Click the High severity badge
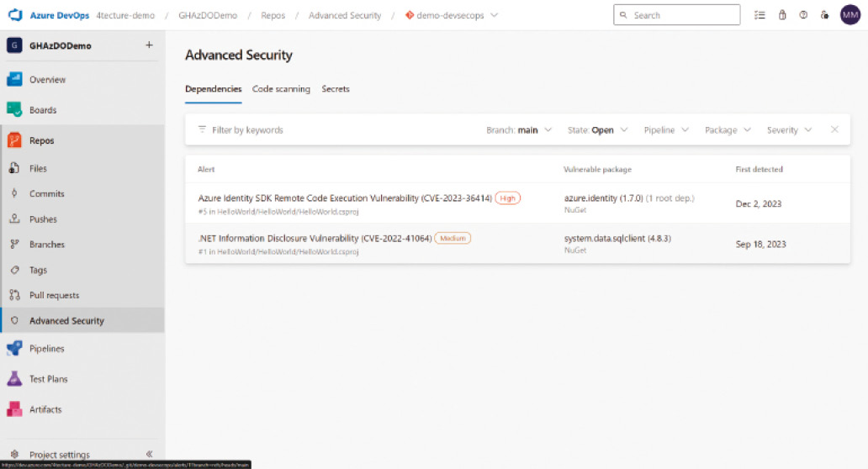The height and width of the screenshot is (469, 868). 508,198
